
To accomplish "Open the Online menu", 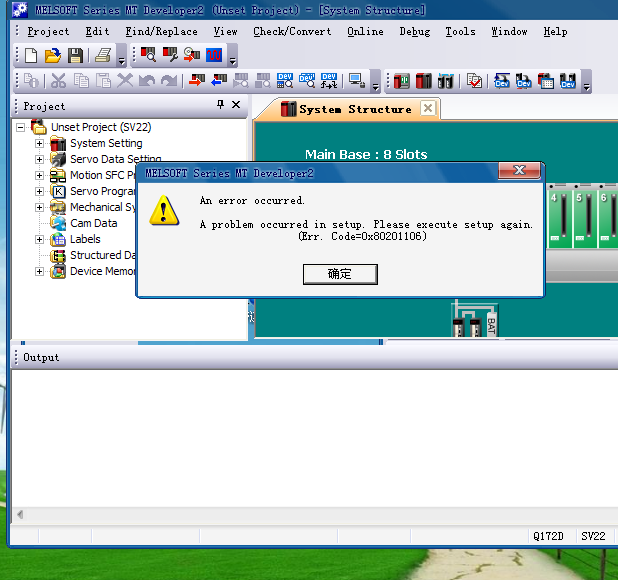I will click(x=365, y=31).
